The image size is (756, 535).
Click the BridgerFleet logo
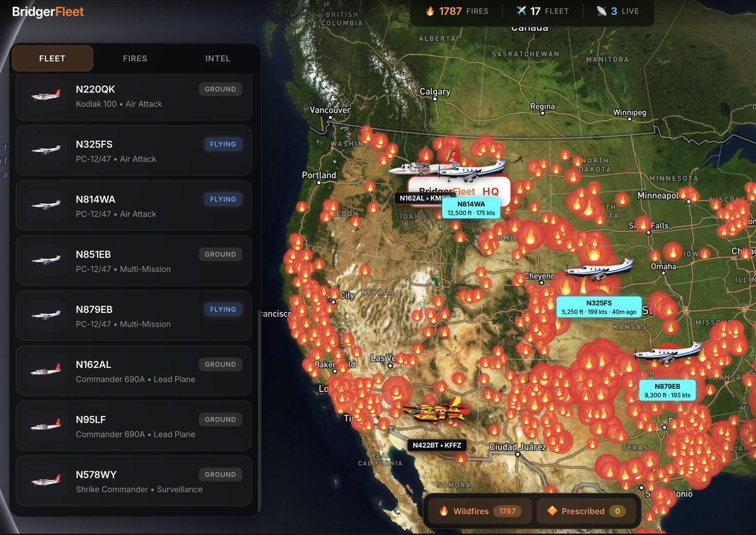coord(48,11)
